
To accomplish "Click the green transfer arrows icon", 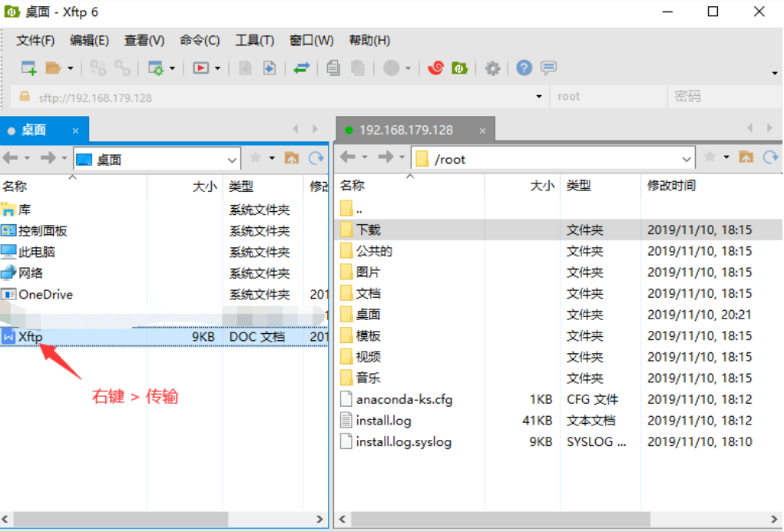I will click(x=302, y=68).
